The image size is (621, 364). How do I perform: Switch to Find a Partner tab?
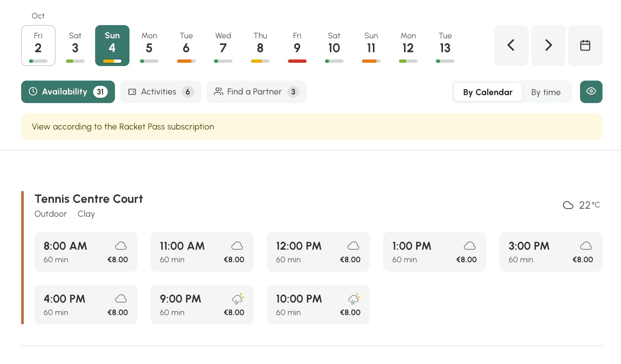257,92
